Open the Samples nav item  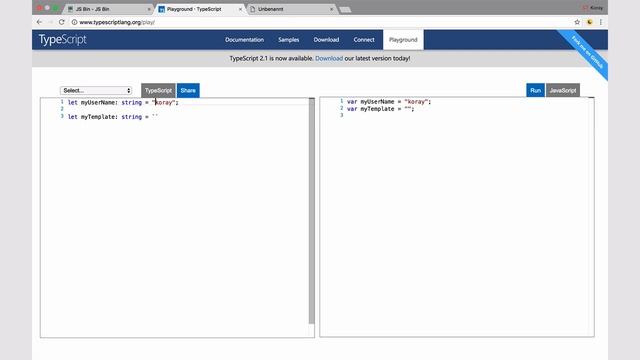pyautogui.click(x=289, y=40)
